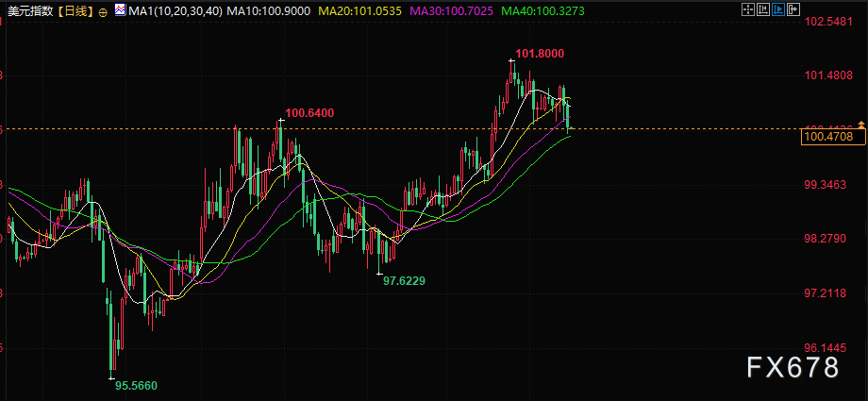Toggle the blue highlighted axis play icon

778,9
